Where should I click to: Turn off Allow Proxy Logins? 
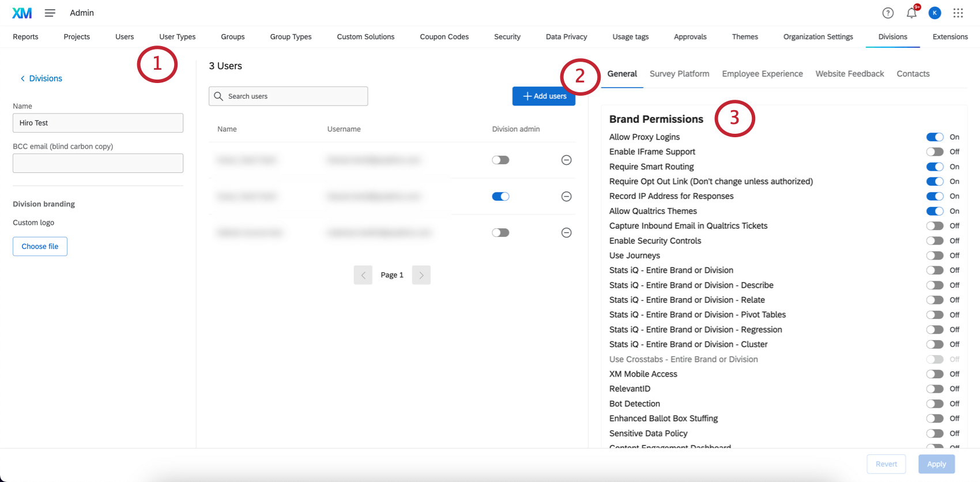(x=934, y=137)
